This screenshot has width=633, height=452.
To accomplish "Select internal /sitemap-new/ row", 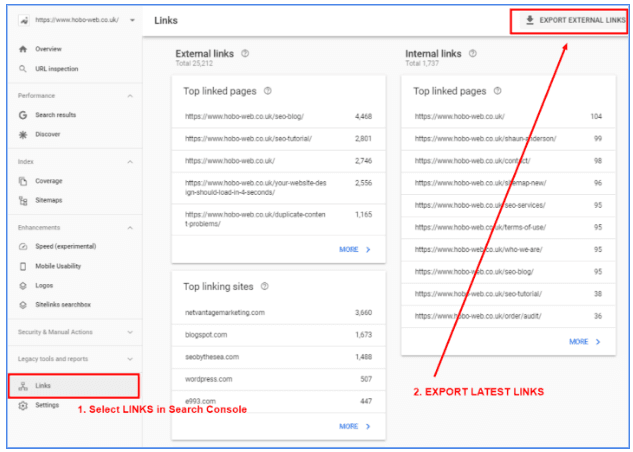I will pos(508,183).
